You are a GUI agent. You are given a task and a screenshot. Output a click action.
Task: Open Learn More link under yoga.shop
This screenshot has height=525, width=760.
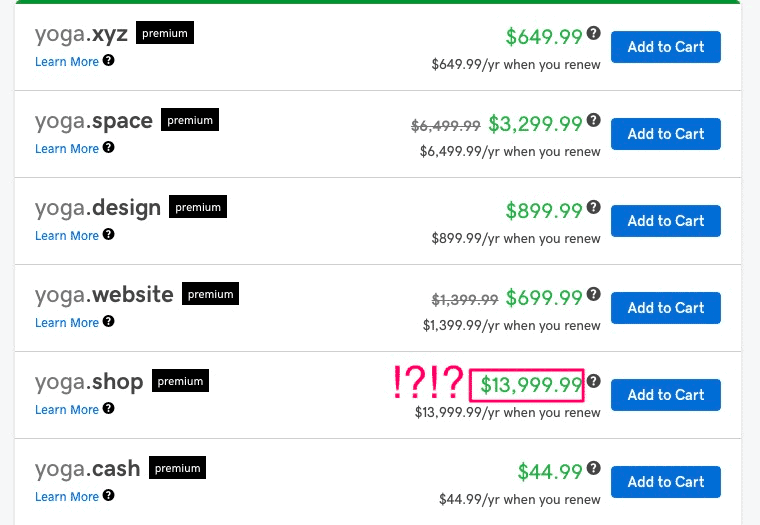click(x=67, y=410)
